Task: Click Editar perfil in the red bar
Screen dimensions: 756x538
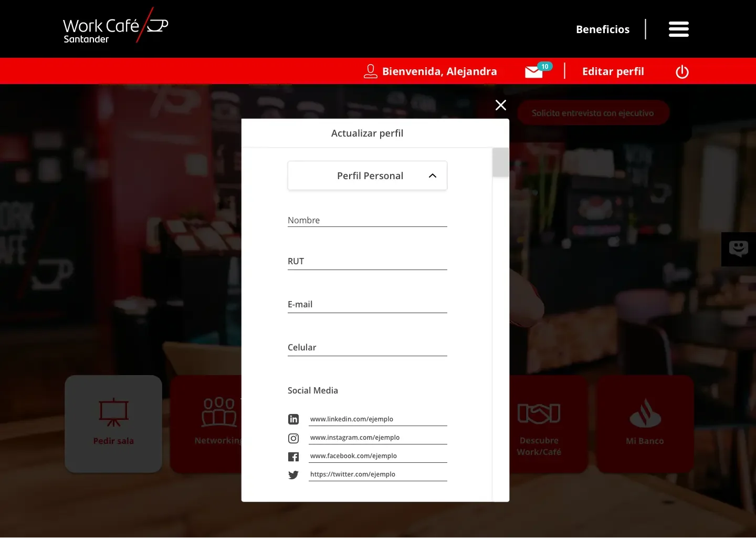Action: pyautogui.click(x=613, y=71)
